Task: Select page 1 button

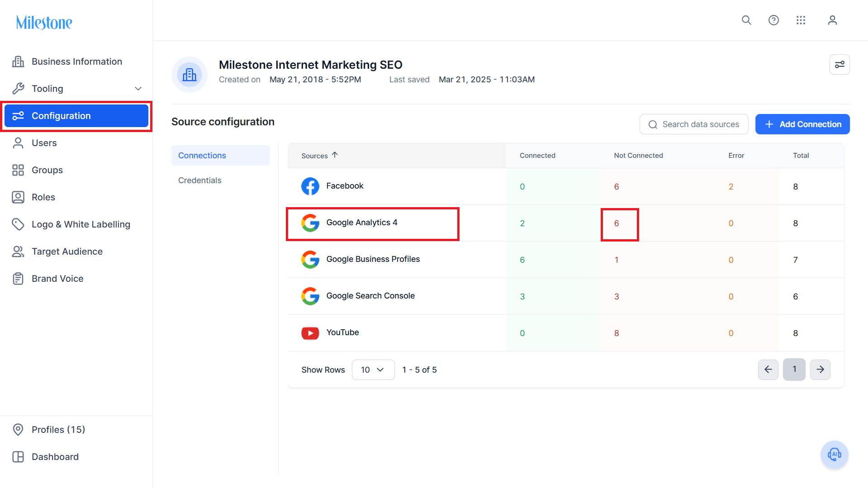Action: click(x=794, y=370)
